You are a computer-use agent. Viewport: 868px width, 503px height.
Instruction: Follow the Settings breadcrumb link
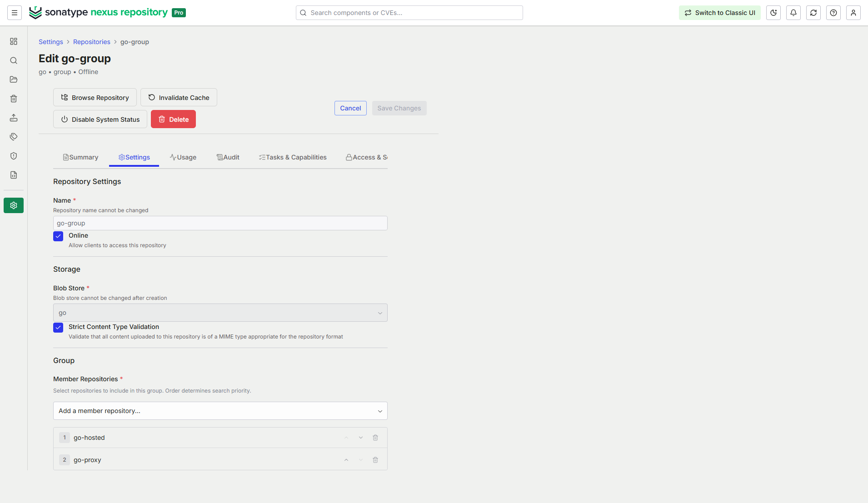click(51, 42)
